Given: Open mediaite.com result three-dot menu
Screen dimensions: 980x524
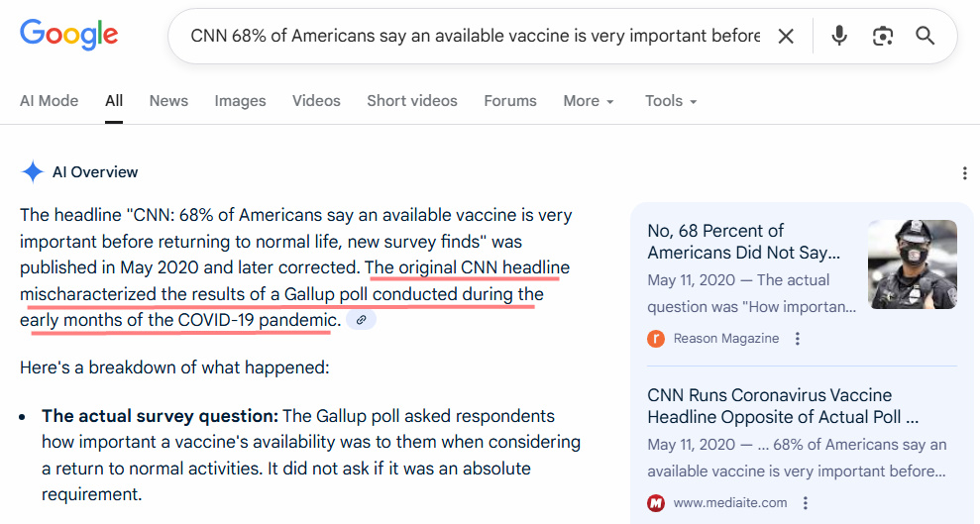Looking at the screenshot, I should 806,503.
